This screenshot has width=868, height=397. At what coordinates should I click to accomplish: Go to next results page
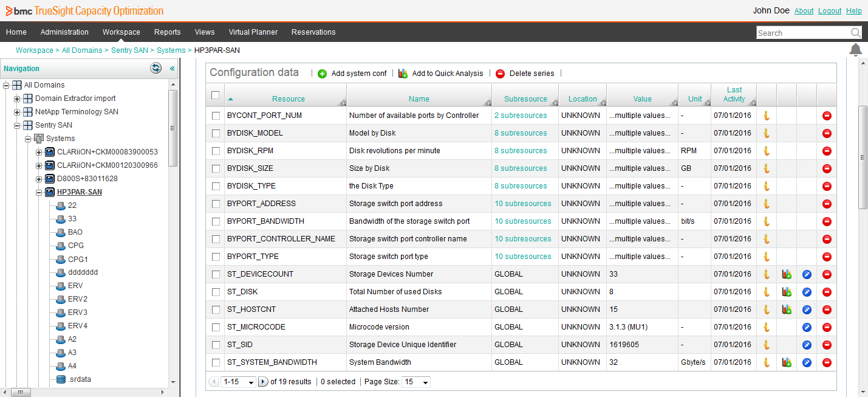pyautogui.click(x=263, y=382)
